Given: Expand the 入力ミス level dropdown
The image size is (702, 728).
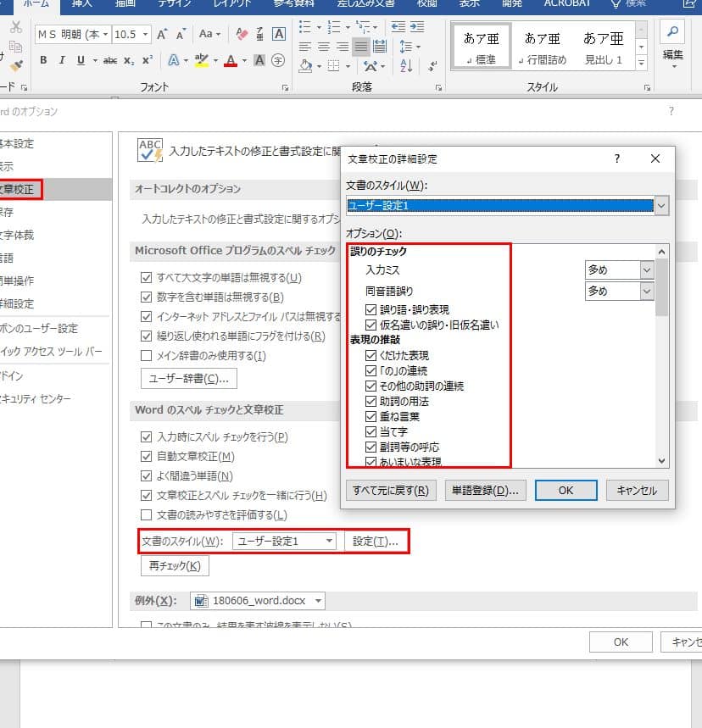Looking at the screenshot, I should [647, 270].
